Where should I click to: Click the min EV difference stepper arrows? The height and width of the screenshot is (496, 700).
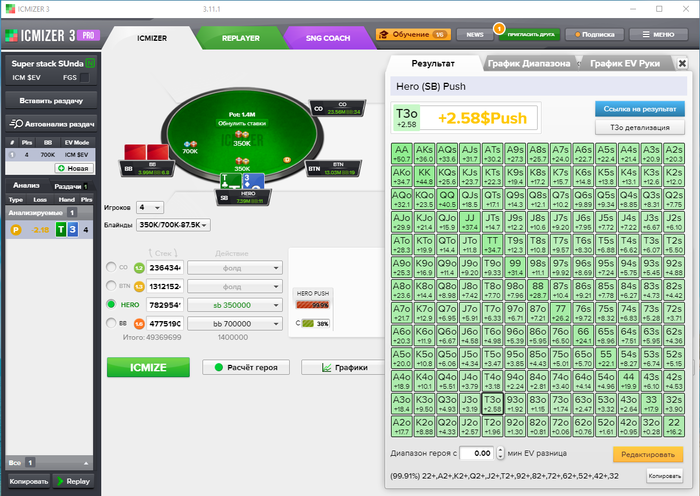click(500, 453)
